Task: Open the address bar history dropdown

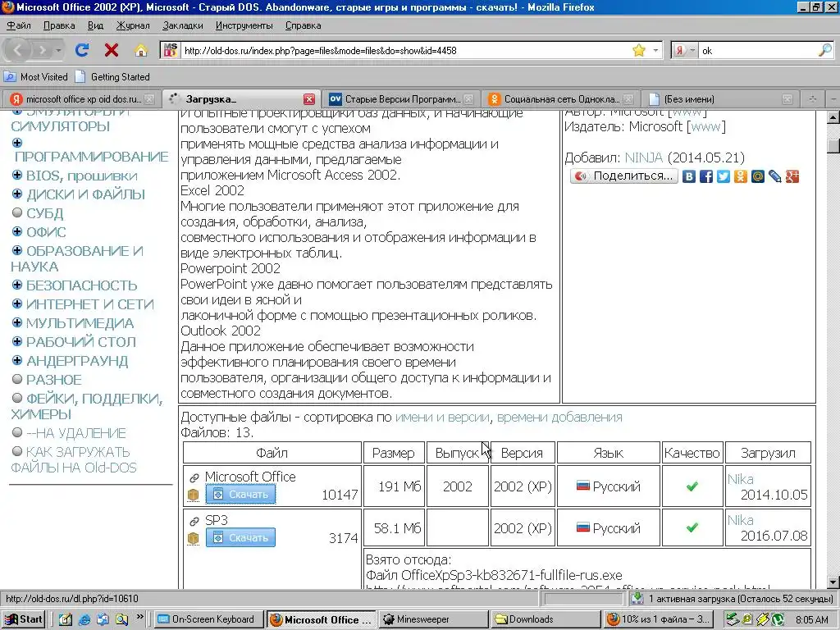Action: 655,50
